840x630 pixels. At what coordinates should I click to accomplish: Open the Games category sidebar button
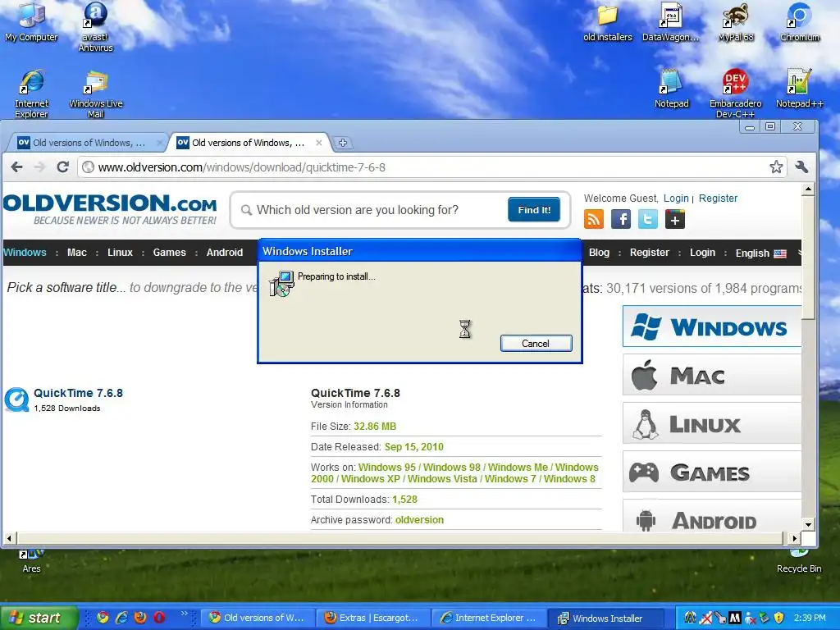tap(711, 472)
